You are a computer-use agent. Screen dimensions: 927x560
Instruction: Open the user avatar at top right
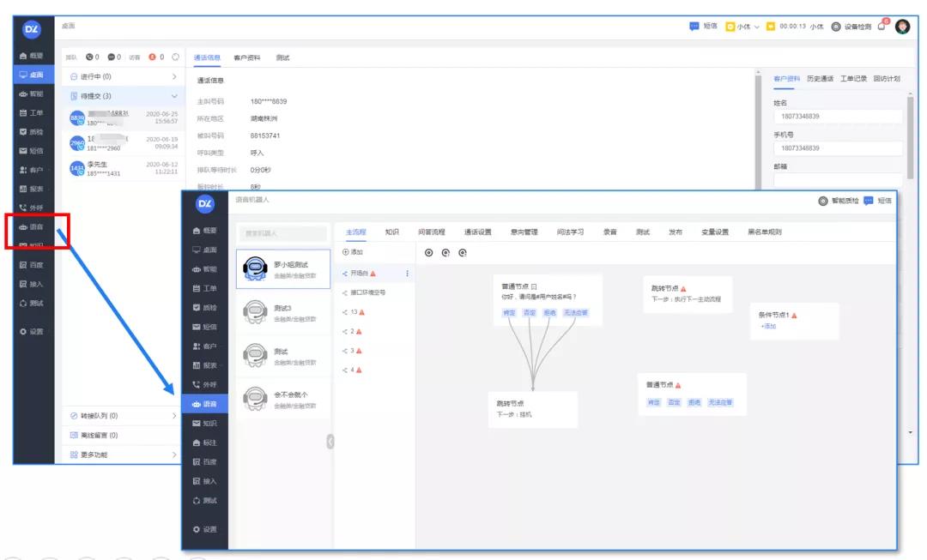point(902,27)
